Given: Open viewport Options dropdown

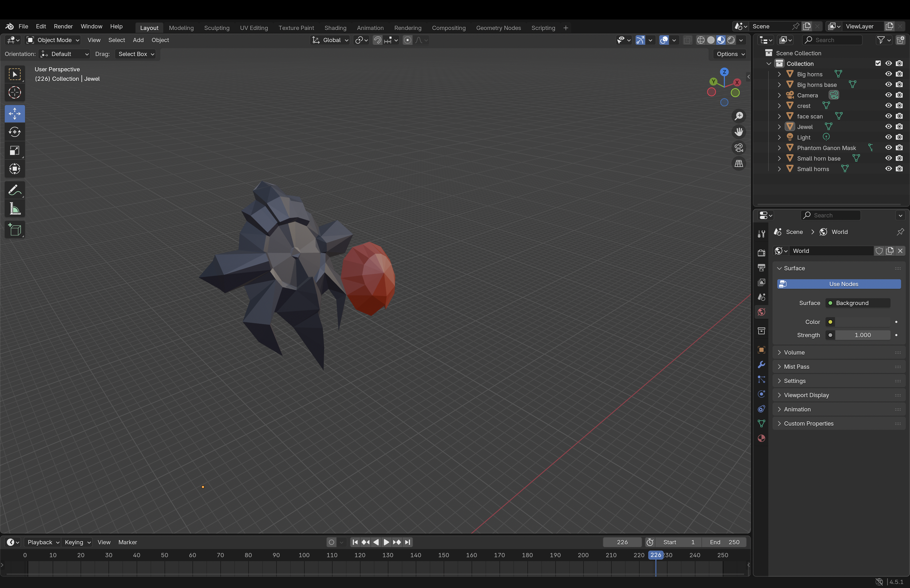Looking at the screenshot, I should [730, 54].
